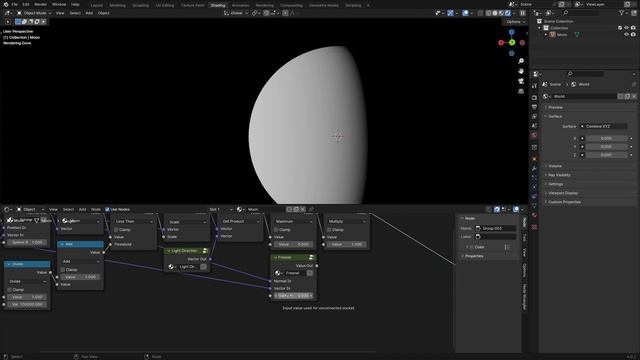The image size is (640, 360).
Task: Click the Surface Combine XYZ button
Action: tap(603, 127)
